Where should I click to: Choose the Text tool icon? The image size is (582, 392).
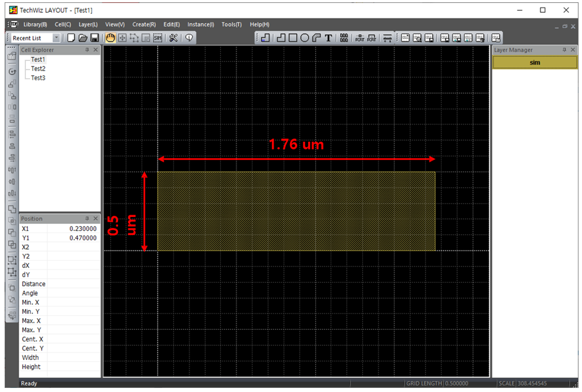(329, 38)
